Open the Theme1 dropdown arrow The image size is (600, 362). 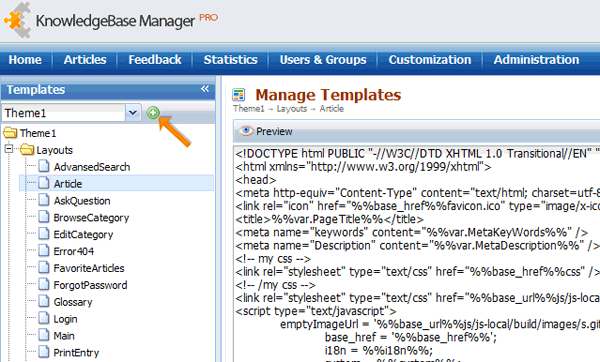tap(133, 113)
